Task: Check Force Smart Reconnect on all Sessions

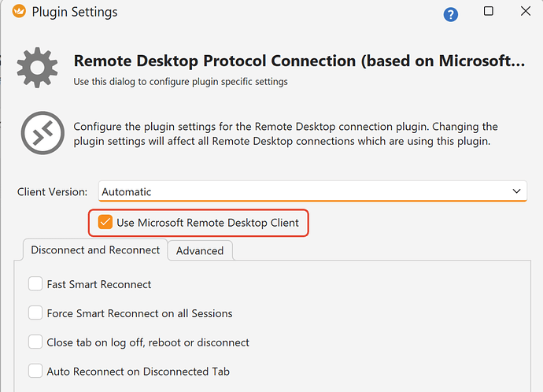Action: point(35,313)
